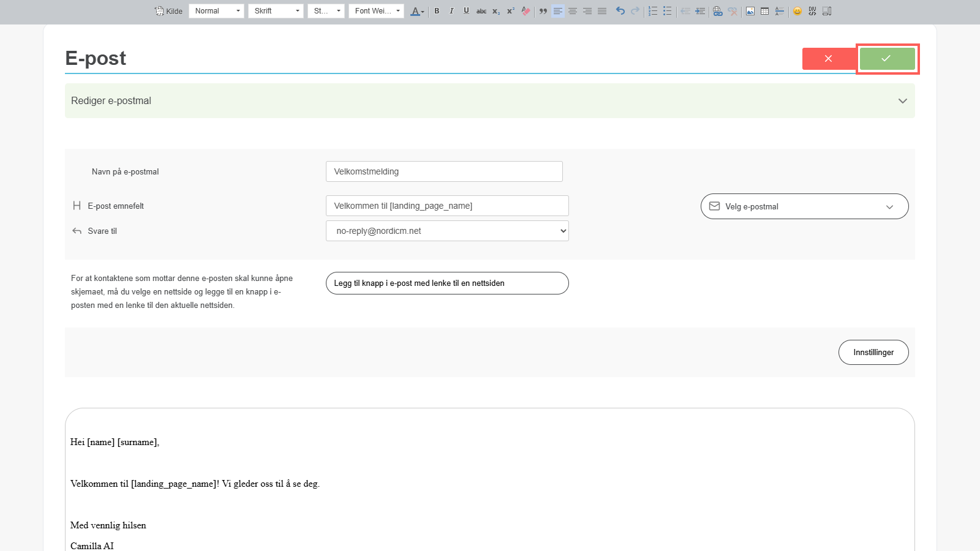This screenshot has height=551, width=980.
Task: Click the E-post emnefelt input field
Action: click(x=447, y=206)
